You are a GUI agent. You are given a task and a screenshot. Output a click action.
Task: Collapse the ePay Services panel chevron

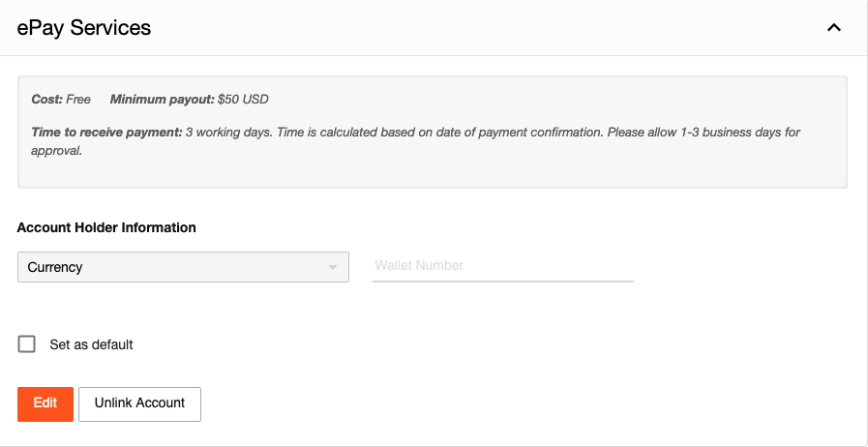tap(834, 28)
